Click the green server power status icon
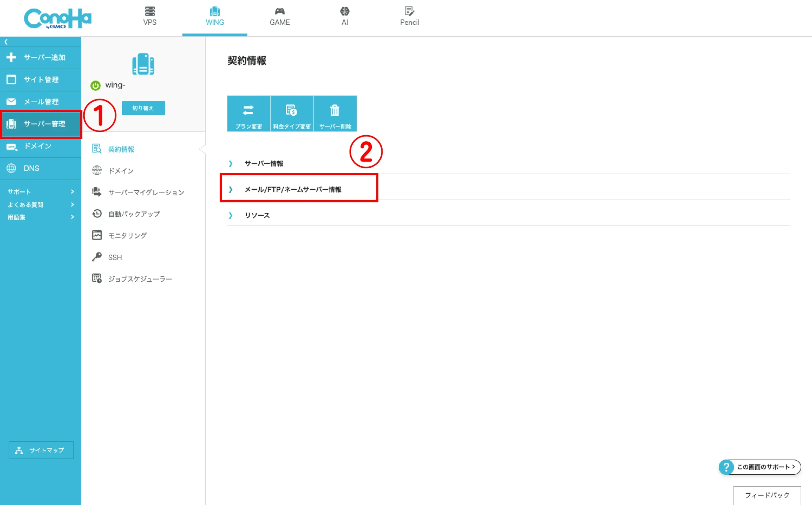The height and width of the screenshot is (505, 812). (95, 86)
